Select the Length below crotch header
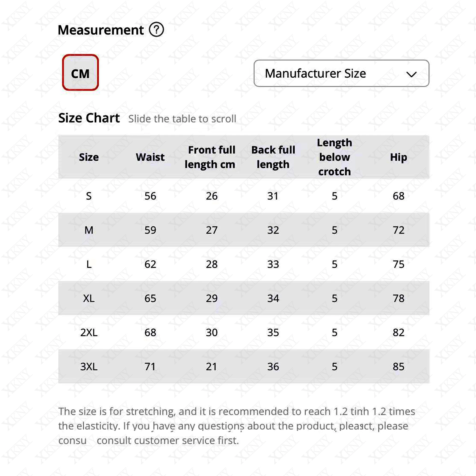 point(334,157)
